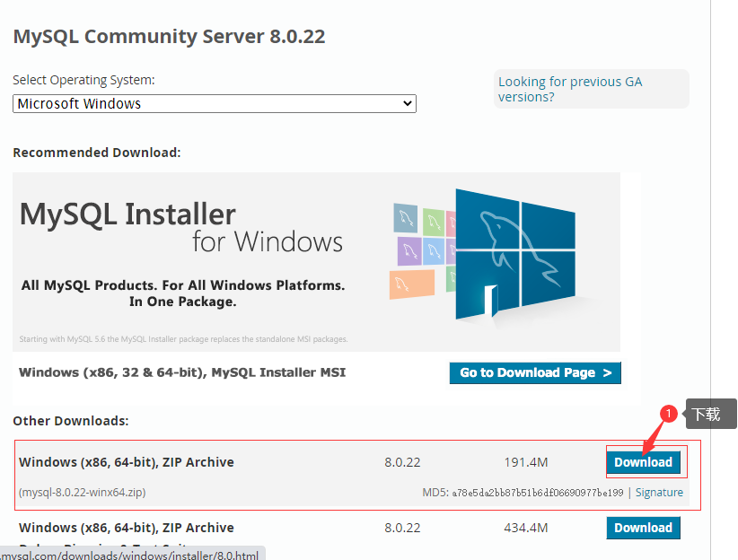The width and height of the screenshot is (738, 560).
Task: Click the 'All MySQL Products. For All Windows Platforms.' tagline
Action: [x=183, y=285]
